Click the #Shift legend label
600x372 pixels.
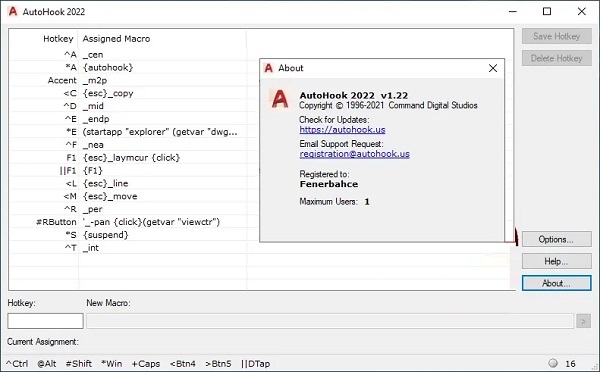coord(79,364)
